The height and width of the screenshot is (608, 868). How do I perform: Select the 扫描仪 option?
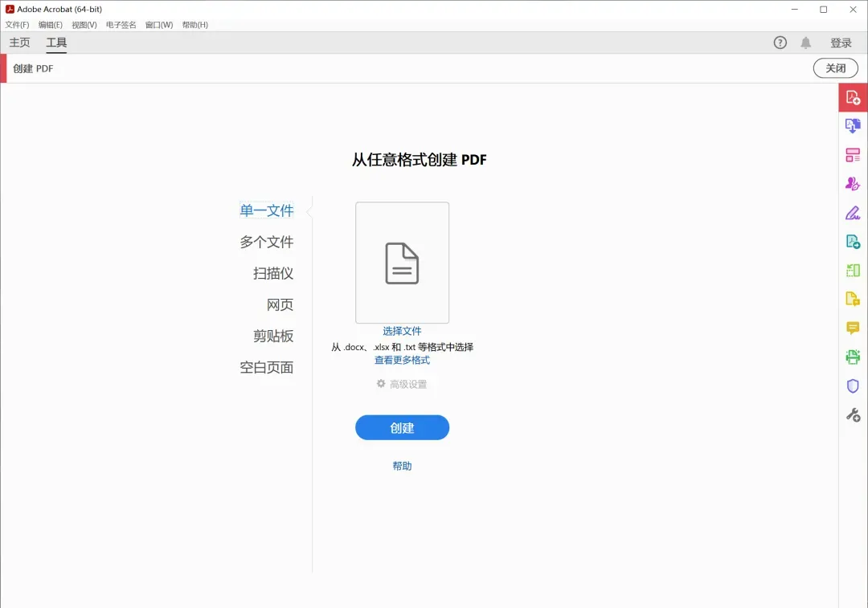pyautogui.click(x=273, y=273)
